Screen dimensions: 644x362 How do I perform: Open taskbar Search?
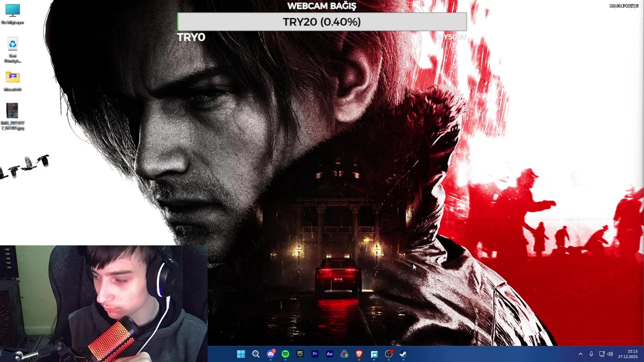point(256,354)
